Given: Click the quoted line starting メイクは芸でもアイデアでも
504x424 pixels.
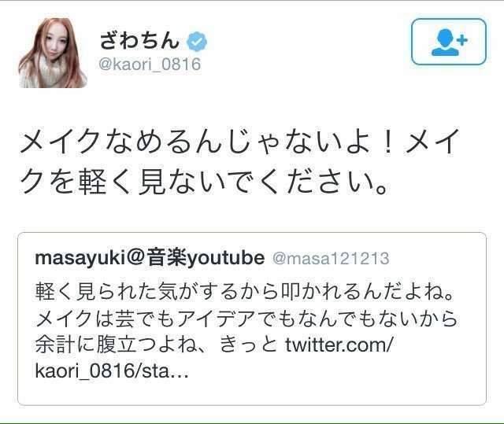Looking at the screenshot, I should (x=246, y=319).
